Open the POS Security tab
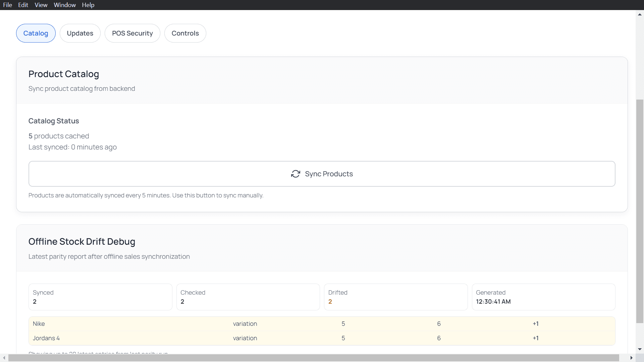The width and height of the screenshot is (644, 362). (x=132, y=33)
